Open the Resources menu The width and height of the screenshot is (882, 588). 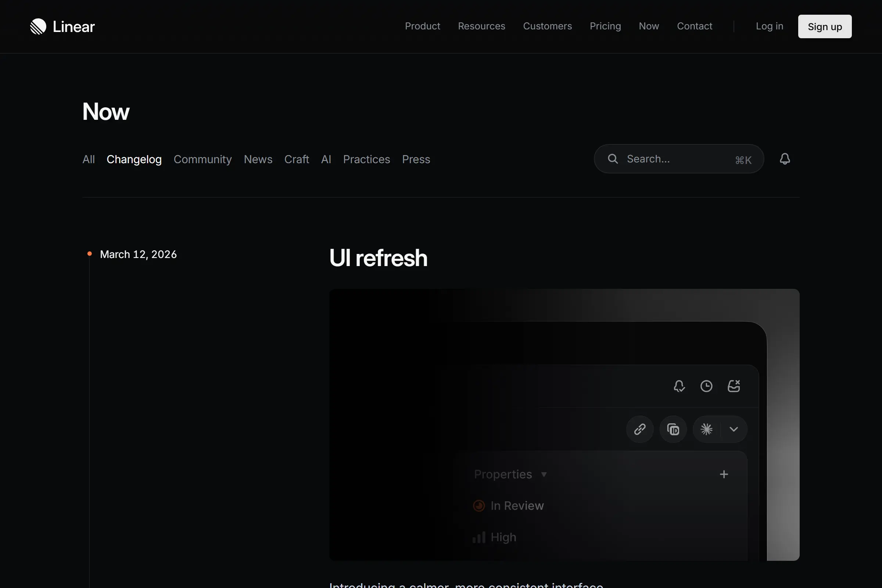pyautogui.click(x=481, y=26)
